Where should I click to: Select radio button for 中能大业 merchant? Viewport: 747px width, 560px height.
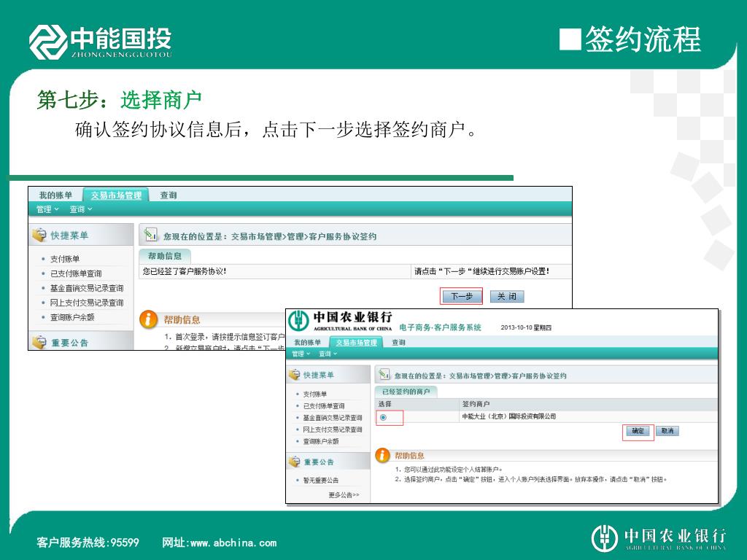(384, 418)
